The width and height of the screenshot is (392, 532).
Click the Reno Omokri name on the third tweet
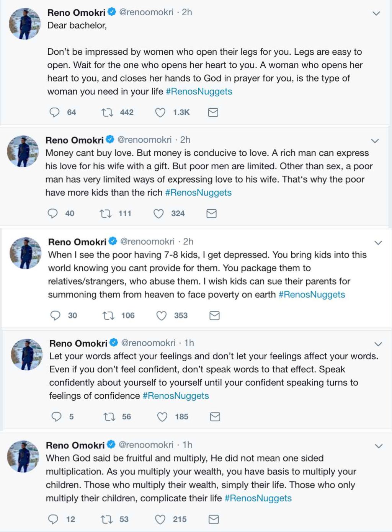click(x=77, y=242)
